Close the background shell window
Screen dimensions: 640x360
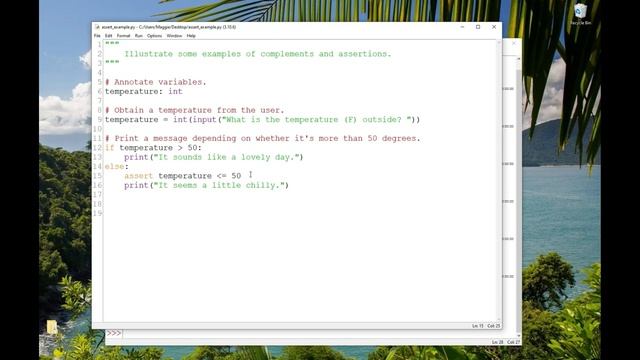click(514, 43)
